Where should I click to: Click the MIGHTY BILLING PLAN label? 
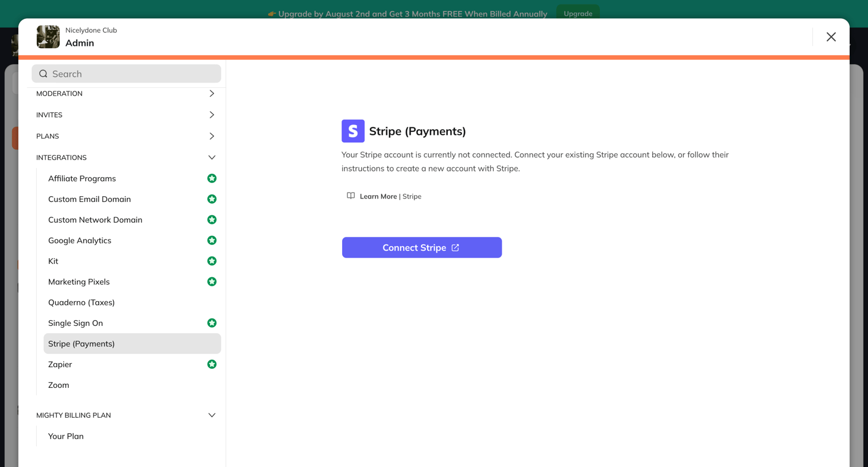(73, 415)
